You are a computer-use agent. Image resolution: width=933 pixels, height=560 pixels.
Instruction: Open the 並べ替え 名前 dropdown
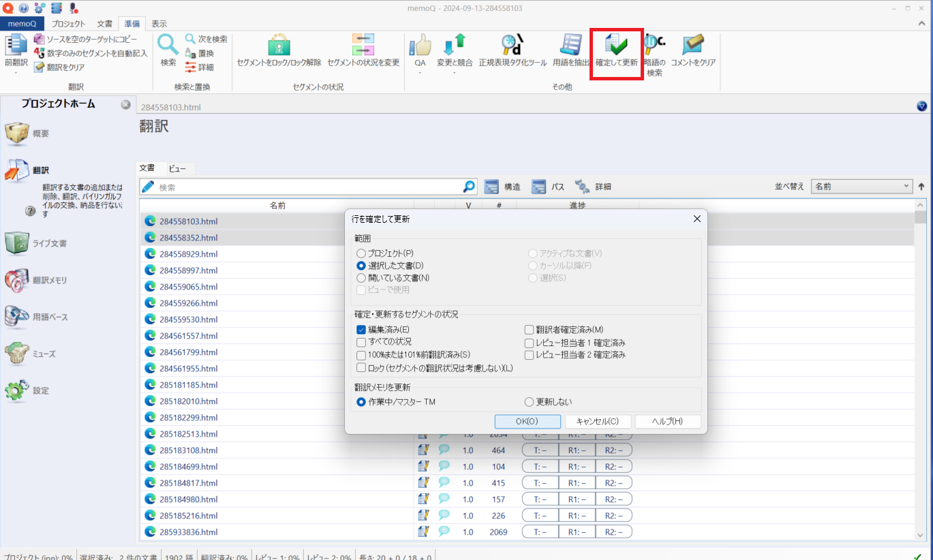click(861, 186)
